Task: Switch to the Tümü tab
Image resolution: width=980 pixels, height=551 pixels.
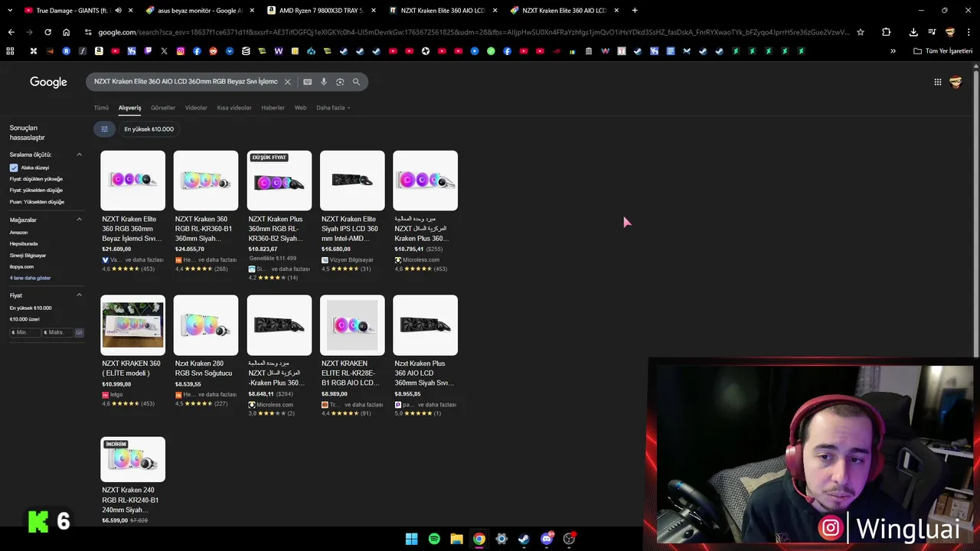Action: tap(101, 108)
